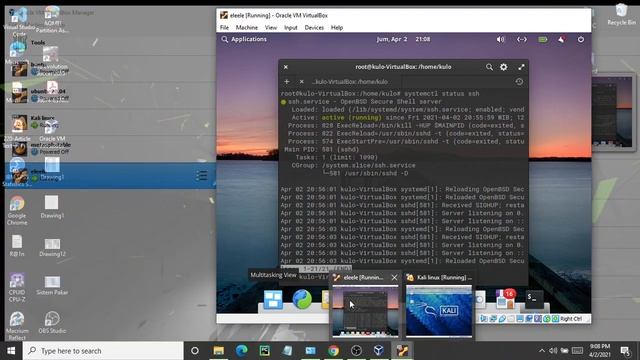The image size is (640, 360).
Task: Open the power session indicator in guest panel
Action: [x=580, y=40]
